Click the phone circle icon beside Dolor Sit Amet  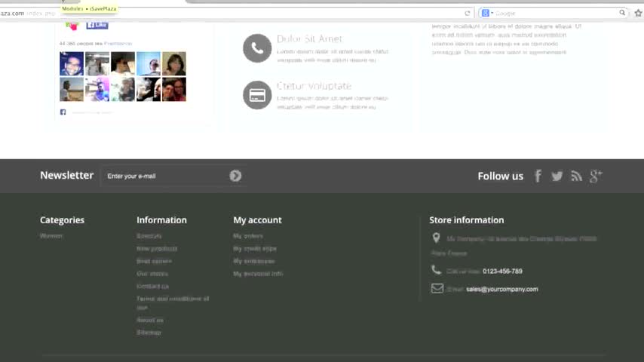pos(257,48)
